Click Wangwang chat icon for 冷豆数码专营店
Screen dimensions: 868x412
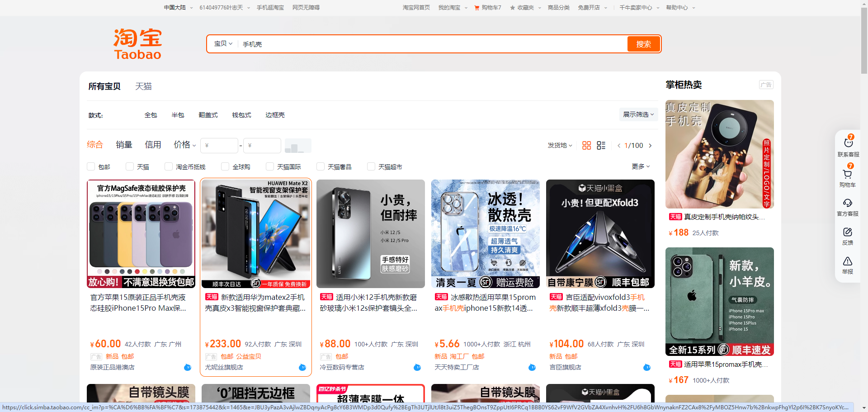417,367
